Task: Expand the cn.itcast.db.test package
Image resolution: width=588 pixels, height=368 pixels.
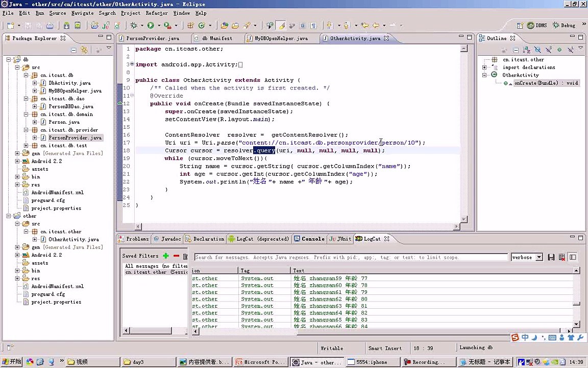Action: (26, 146)
